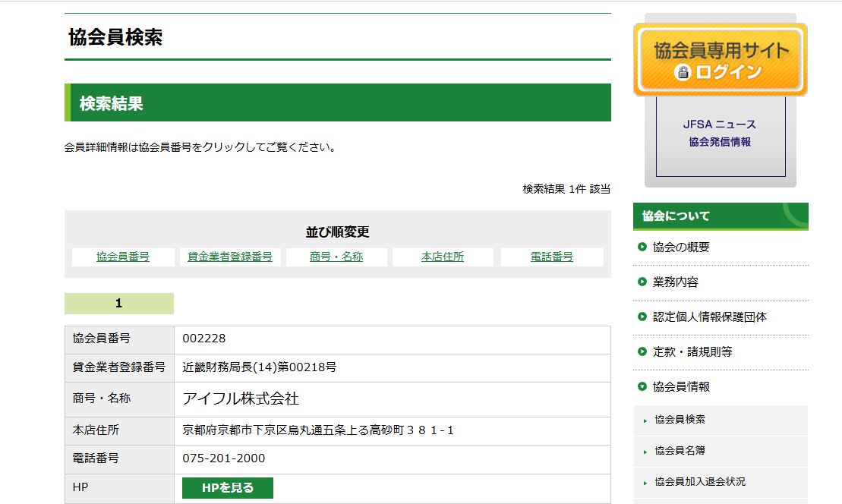
Task: Click the padlock icon on the login banner
Action: click(x=683, y=73)
